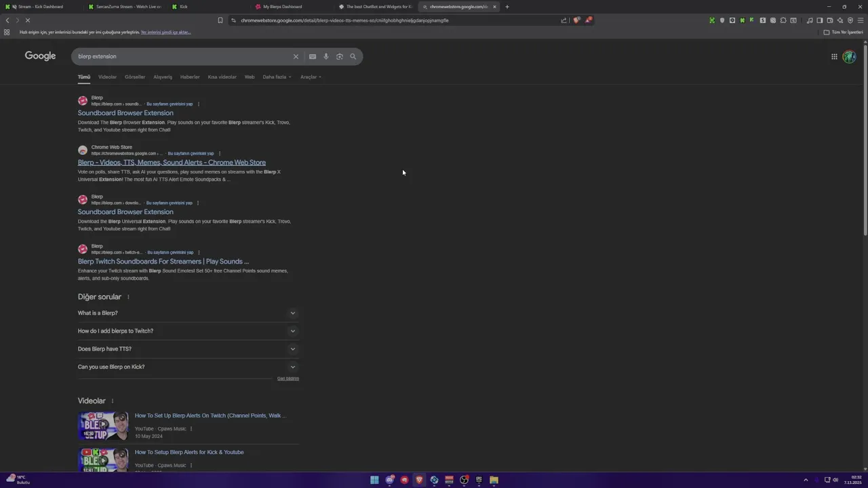
Task: Open the Windows Start button
Action: [374, 480]
